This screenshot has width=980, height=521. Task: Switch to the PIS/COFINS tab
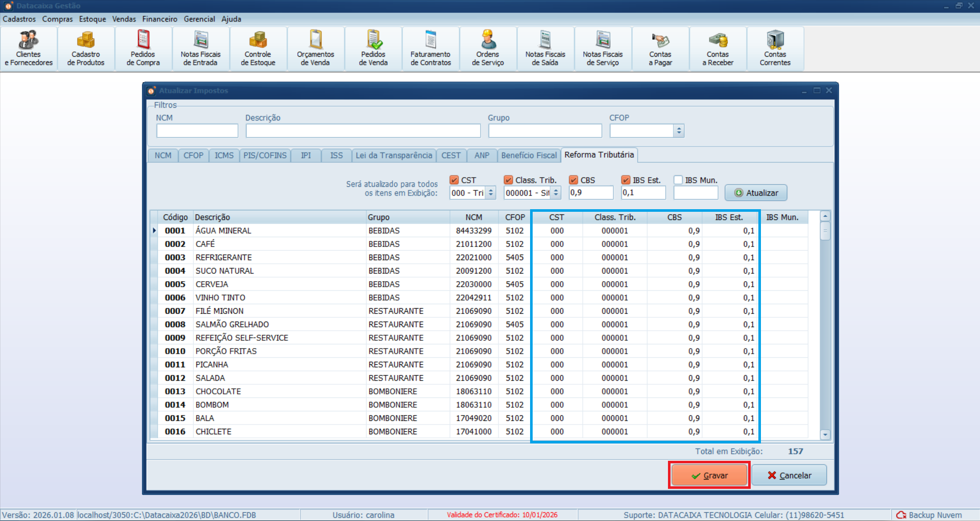pyautogui.click(x=265, y=156)
